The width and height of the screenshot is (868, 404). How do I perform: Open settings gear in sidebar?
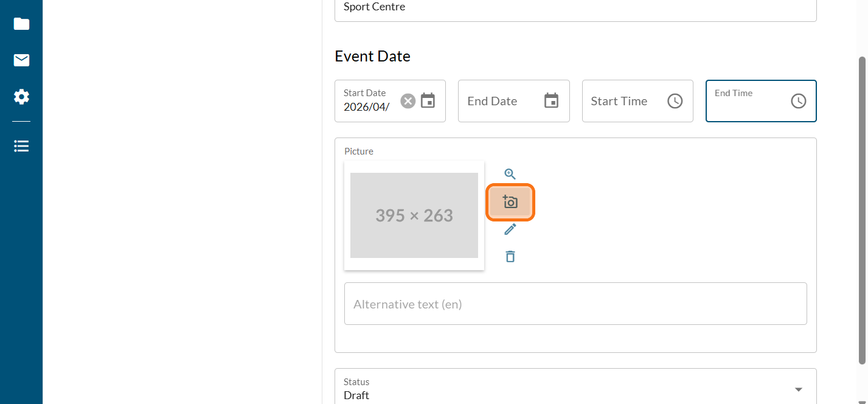pos(21,97)
